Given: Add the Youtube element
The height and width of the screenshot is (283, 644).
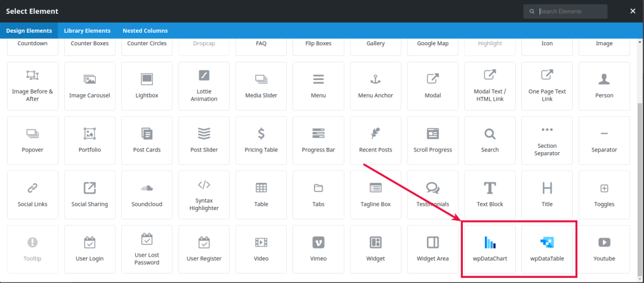Looking at the screenshot, I should click(x=604, y=249).
